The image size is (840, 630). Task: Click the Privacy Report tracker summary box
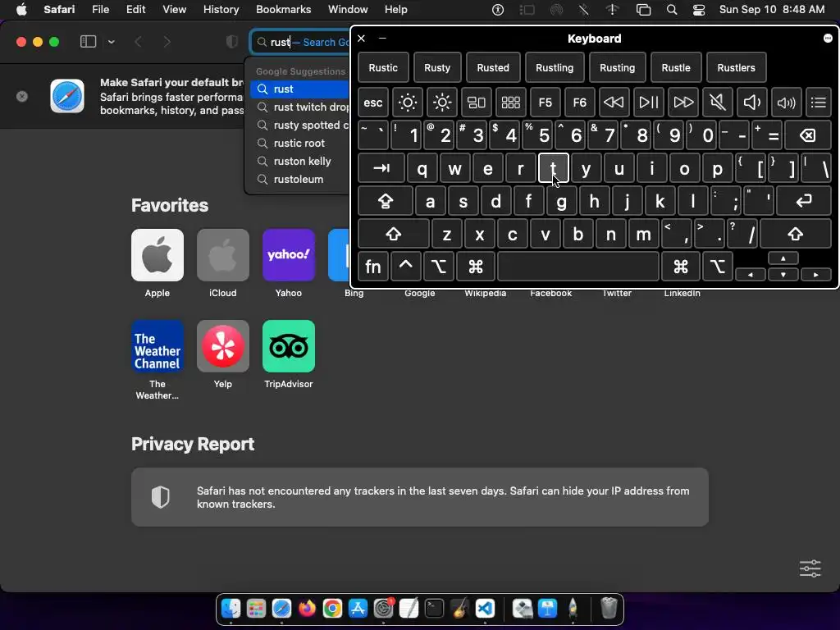tap(420, 497)
